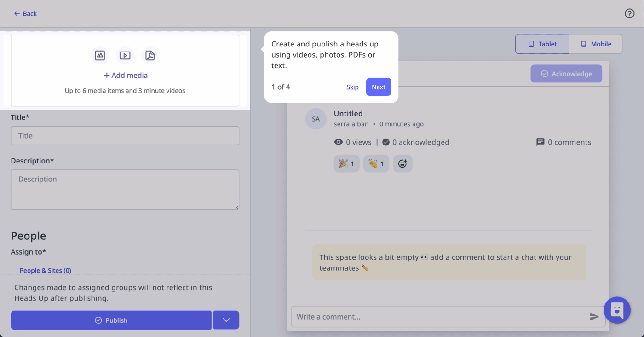Click the acknowledged checkmark icon
The width and height of the screenshot is (644, 337).
[386, 142]
